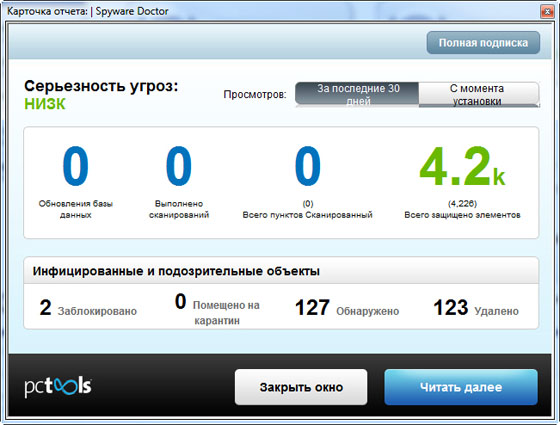Click the 2 Заблокировано statistic
Viewport: 560px width, 425px height.
[88, 308]
